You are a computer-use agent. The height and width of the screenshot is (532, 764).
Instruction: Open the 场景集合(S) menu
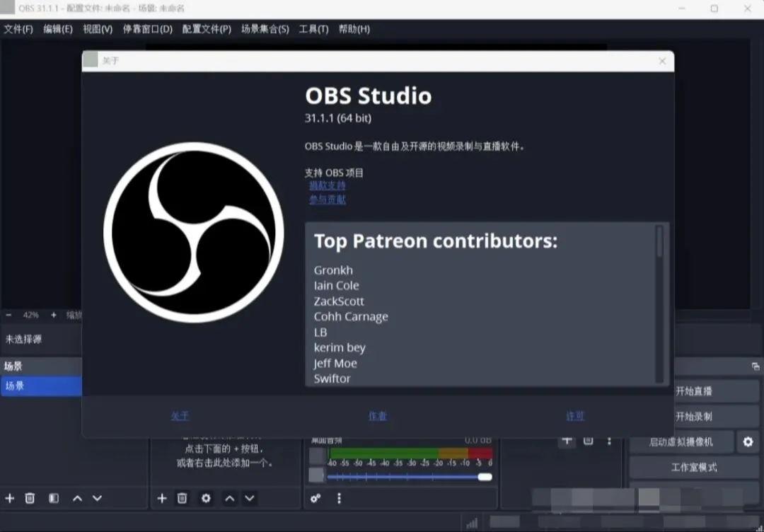click(x=265, y=29)
